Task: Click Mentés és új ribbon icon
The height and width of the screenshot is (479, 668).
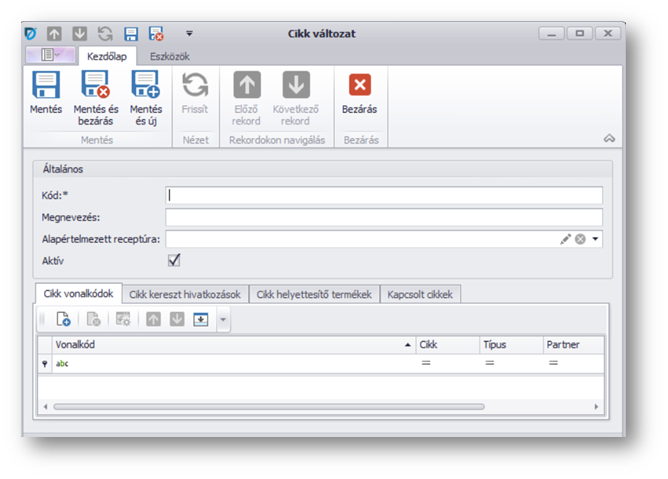Action: click(x=146, y=85)
